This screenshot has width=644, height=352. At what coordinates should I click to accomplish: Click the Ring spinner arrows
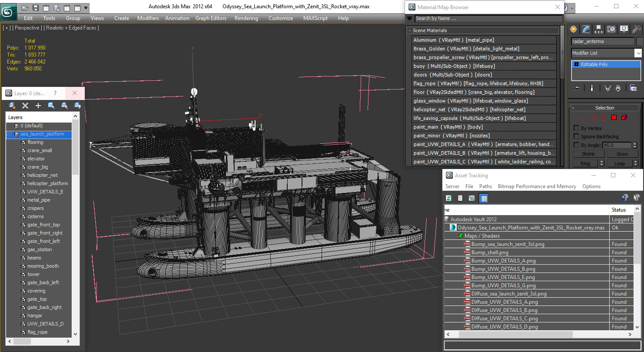[602, 163]
